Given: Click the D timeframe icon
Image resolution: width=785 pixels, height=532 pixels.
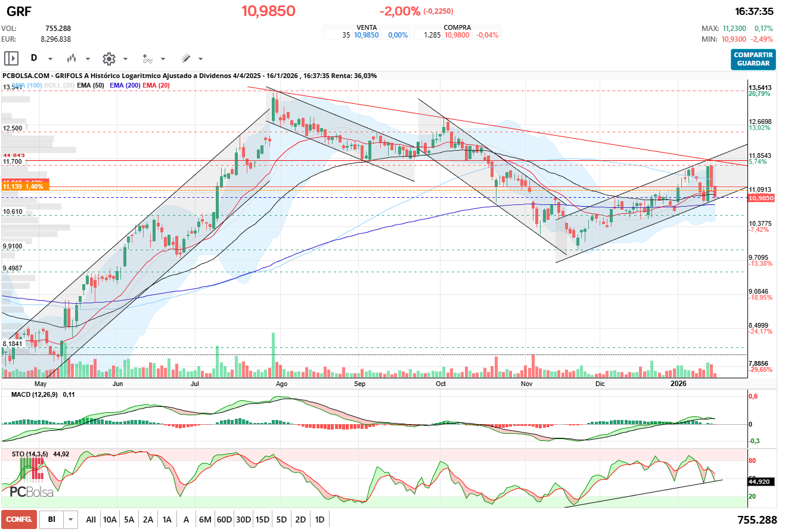Looking at the screenshot, I should pos(34,58).
